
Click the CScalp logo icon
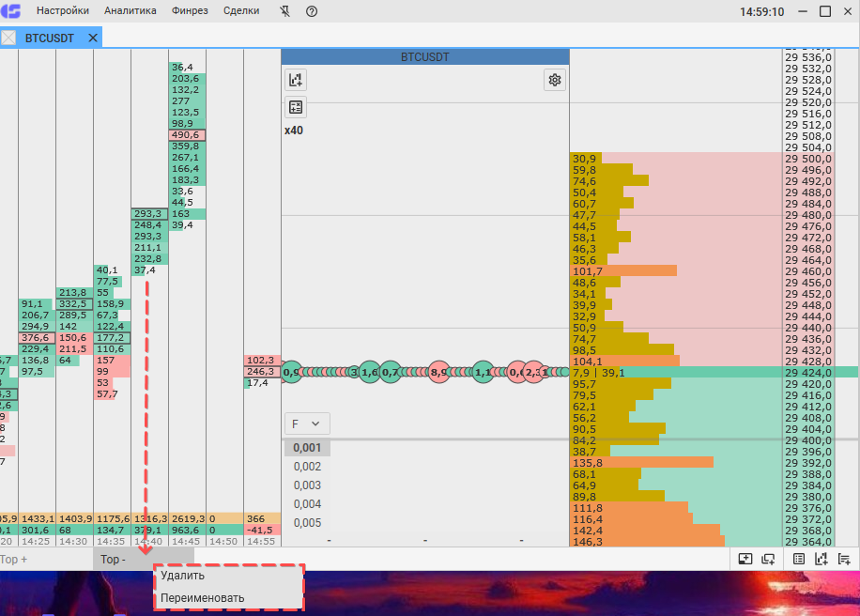[10, 11]
